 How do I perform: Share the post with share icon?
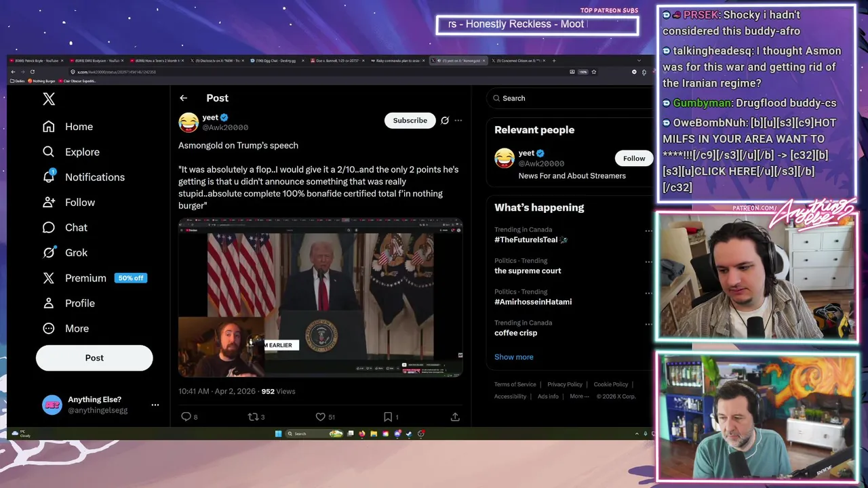pos(455,417)
